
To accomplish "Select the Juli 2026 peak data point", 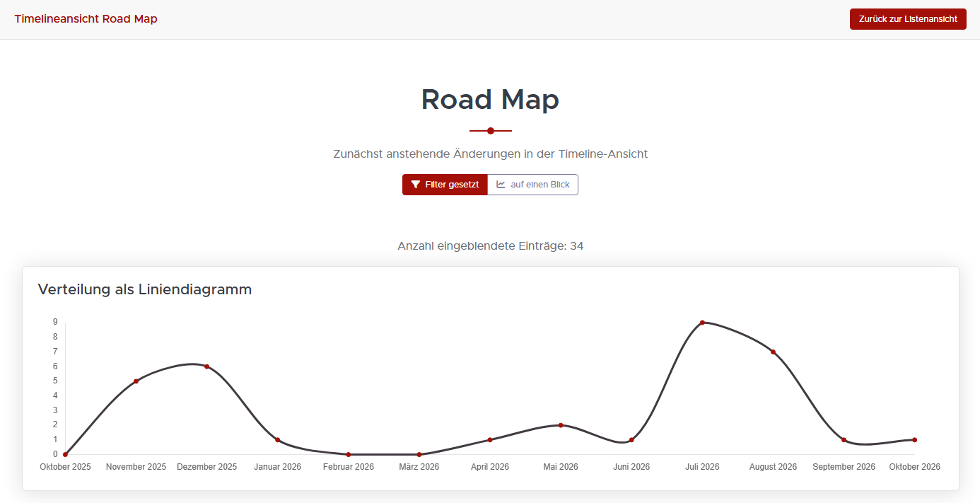I will [x=702, y=323].
